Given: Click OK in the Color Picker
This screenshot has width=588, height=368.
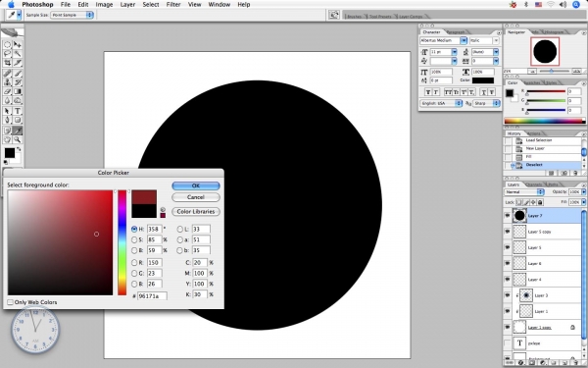Looking at the screenshot, I should [196, 185].
